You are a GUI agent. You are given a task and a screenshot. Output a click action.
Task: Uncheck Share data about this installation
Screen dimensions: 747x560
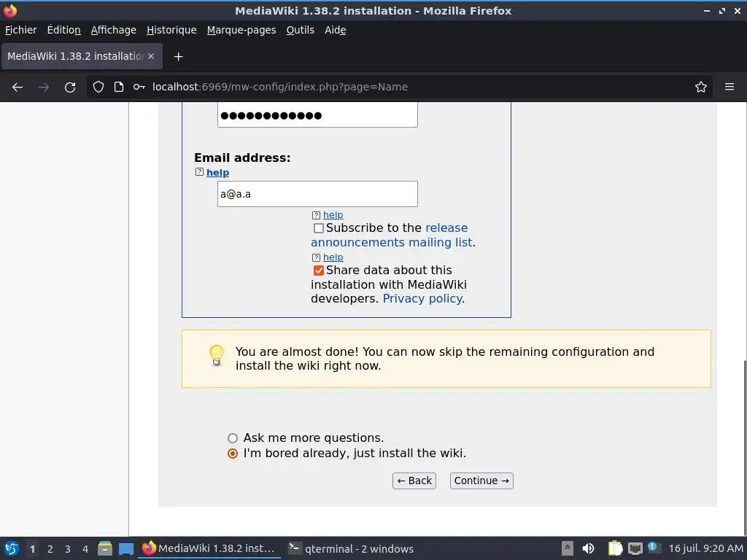point(318,271)
